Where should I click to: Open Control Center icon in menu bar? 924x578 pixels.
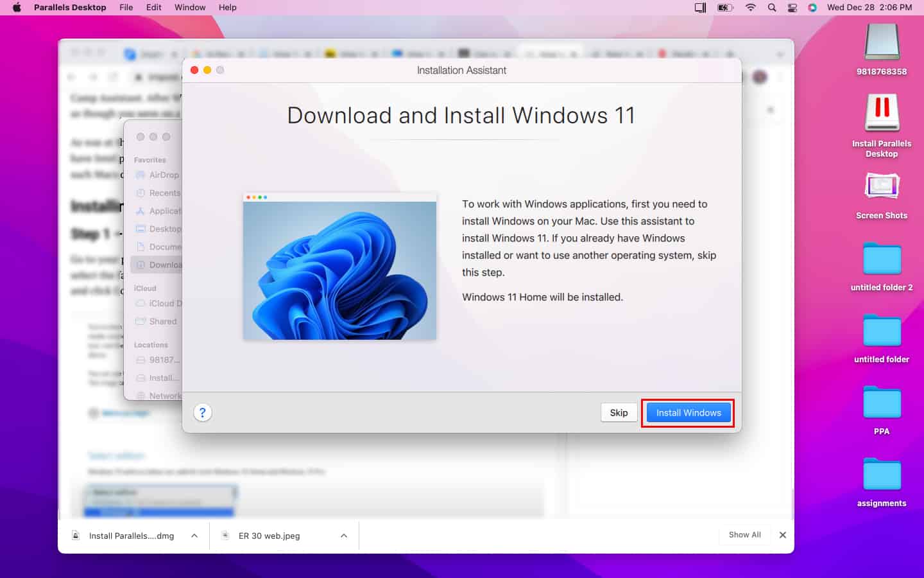[792, 7]
